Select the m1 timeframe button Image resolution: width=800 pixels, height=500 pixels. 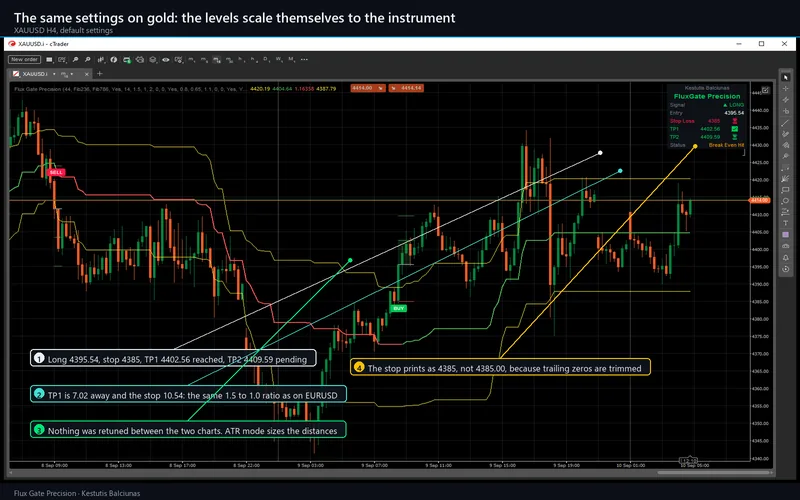pyautogui.click(x=191, y=60)
